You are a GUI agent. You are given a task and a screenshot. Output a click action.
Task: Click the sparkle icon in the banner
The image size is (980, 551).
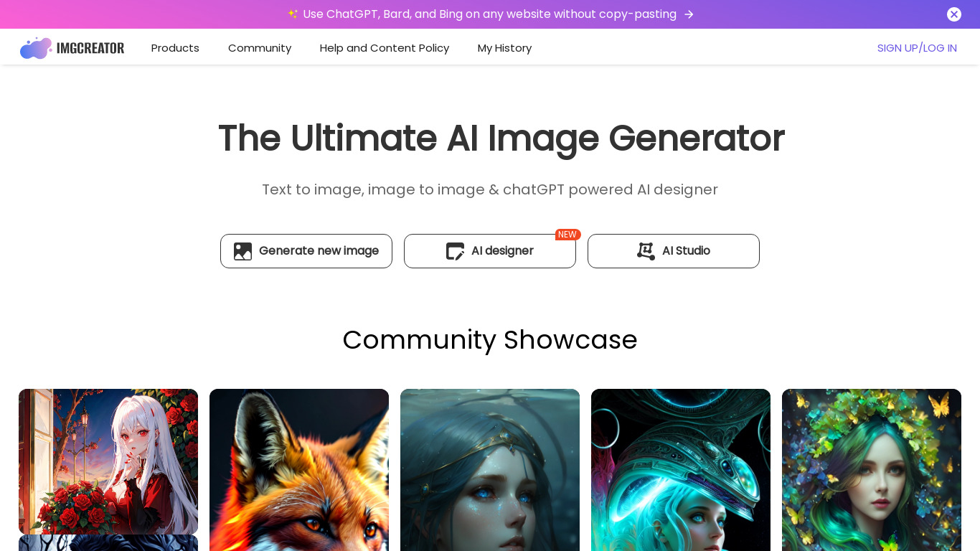click(293, 14)
